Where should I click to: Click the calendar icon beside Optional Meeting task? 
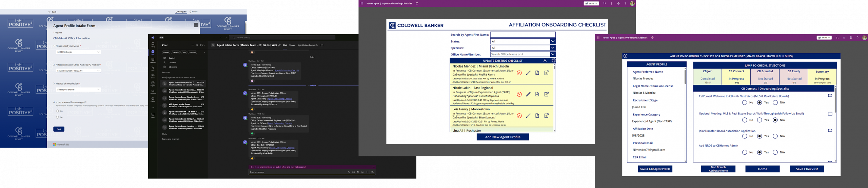pos(830,113)
